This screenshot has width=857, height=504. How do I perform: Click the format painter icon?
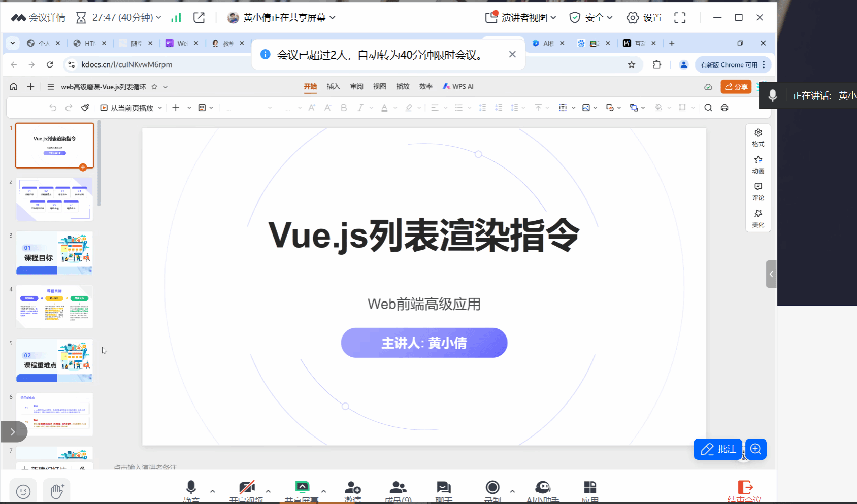pos(85,108)
